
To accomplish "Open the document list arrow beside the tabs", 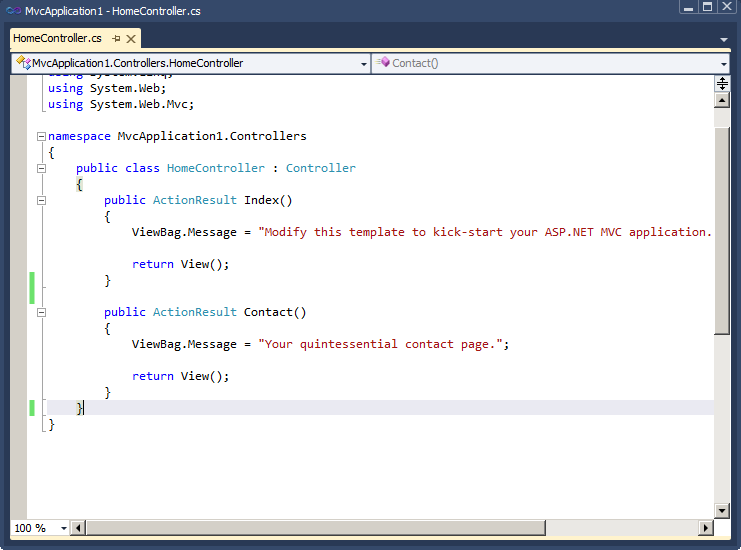I will 724,40.
